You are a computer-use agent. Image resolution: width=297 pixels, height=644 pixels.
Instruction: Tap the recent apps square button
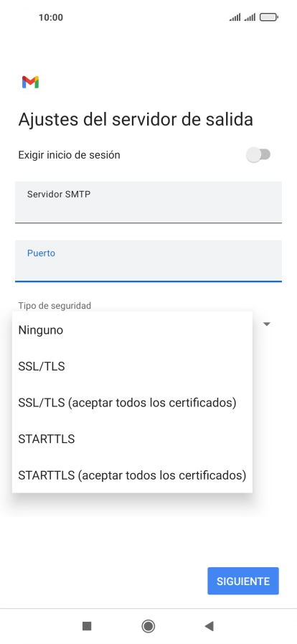[87, 626]
